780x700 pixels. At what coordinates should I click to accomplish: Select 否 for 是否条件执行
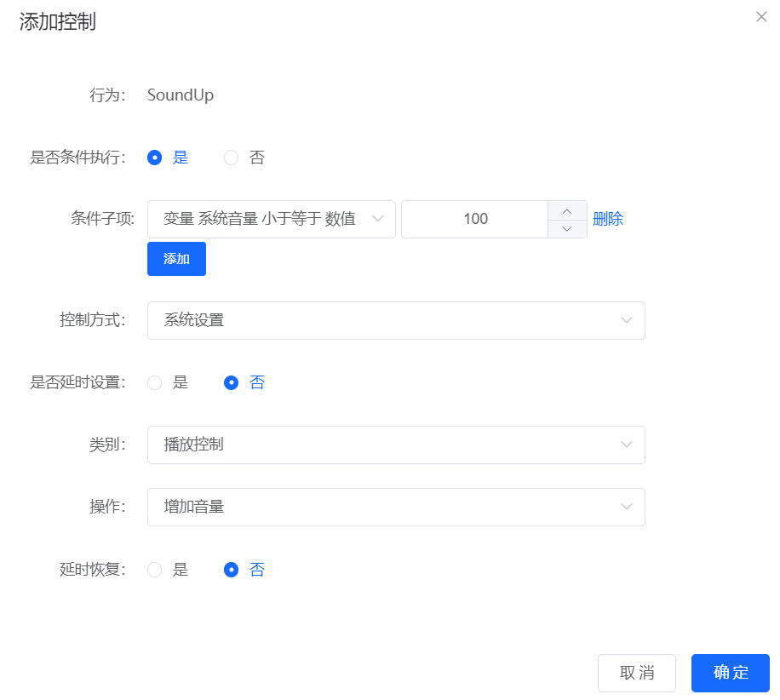(230, 158)
